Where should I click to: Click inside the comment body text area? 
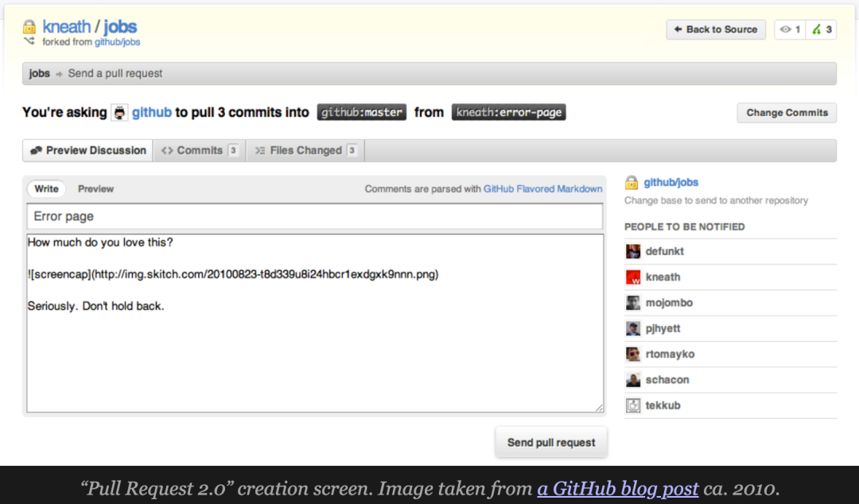315,324
